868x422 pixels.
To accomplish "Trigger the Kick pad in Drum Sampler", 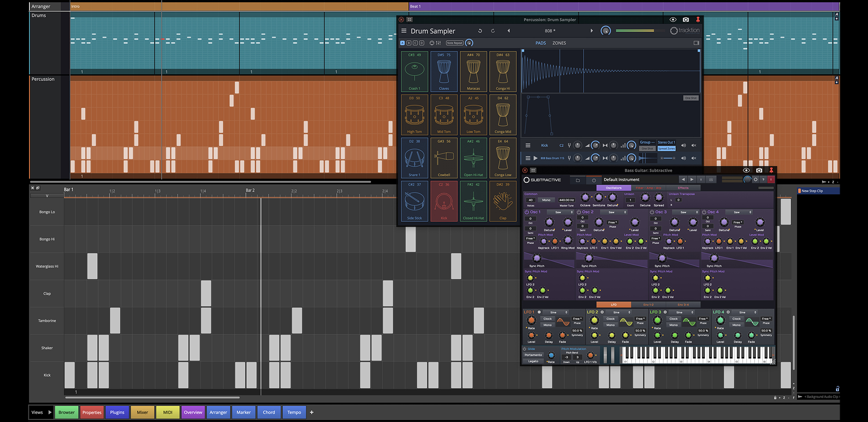I will pos(444,201).
